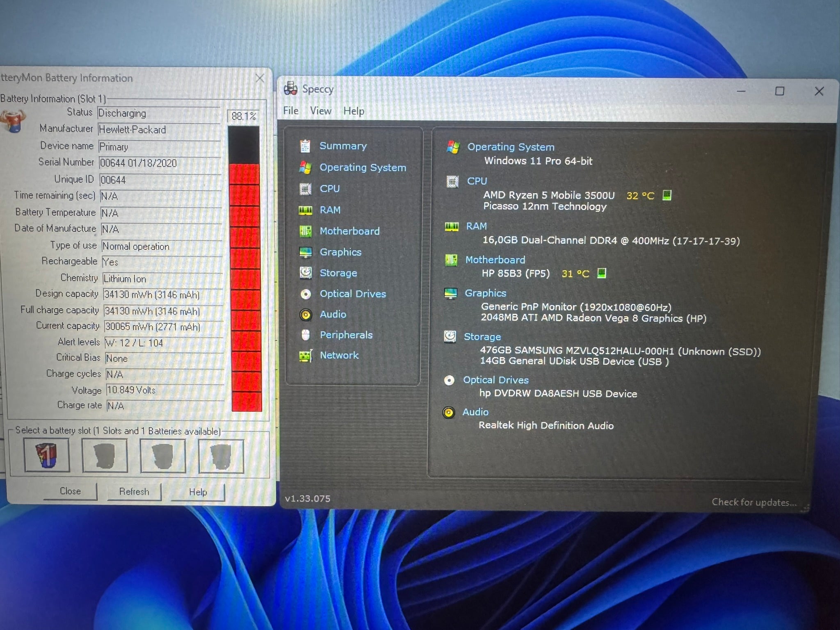Screen dimensions: 840x630
Task: Open the RAM heading link in summary
Action: click(476, 226)
